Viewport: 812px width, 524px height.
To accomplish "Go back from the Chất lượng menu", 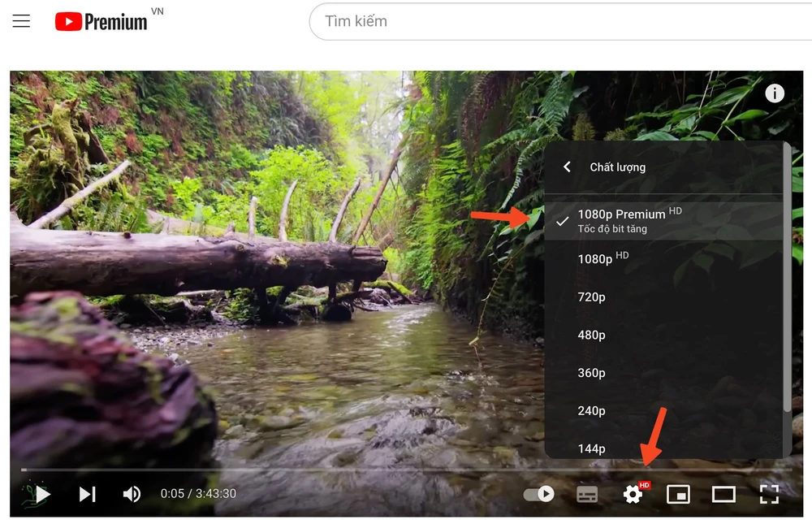I will [566, 167].
